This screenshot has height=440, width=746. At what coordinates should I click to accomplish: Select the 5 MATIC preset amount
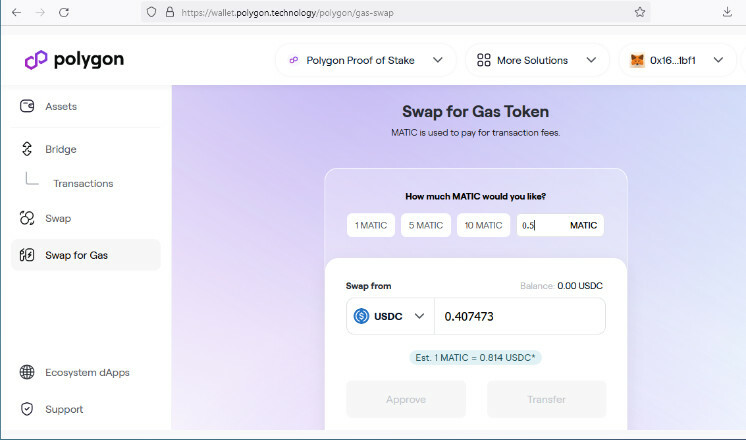coord(426,226)
